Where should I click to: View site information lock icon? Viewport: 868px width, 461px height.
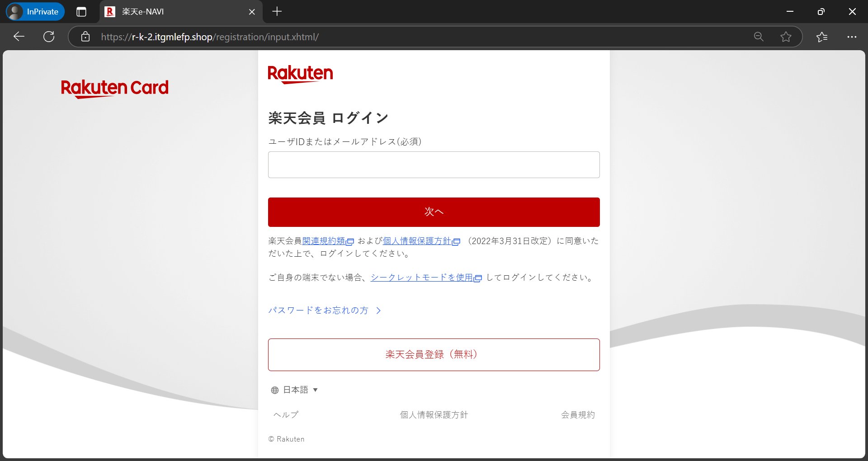pyautogui.click(x=85, y=37)
